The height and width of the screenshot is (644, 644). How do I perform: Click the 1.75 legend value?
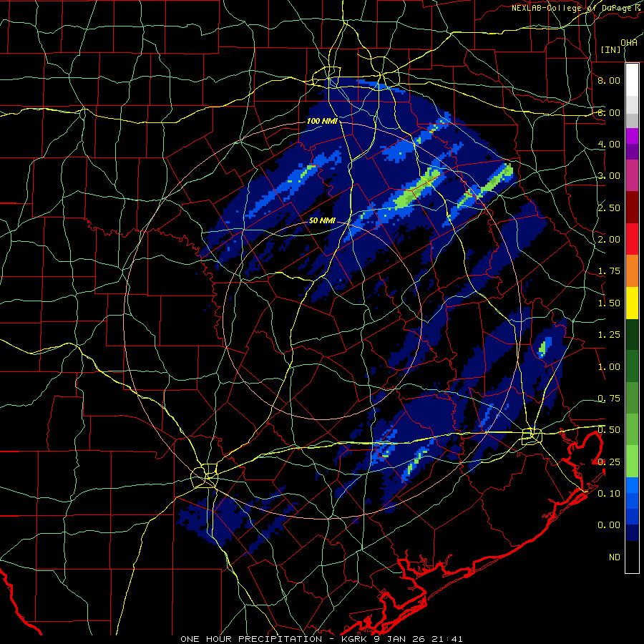point(609,271)
